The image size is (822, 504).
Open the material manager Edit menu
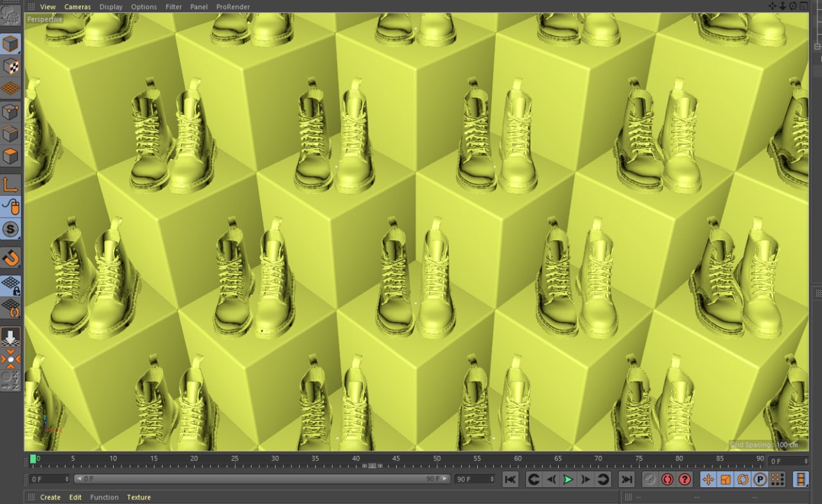[76, 497]
